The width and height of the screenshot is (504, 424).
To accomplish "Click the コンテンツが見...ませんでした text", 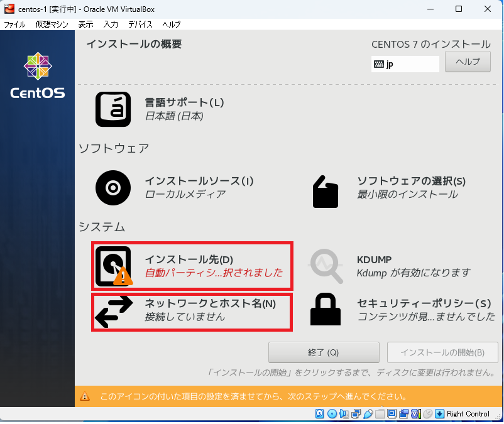I will pyautogui.click(x=426, y=317).
